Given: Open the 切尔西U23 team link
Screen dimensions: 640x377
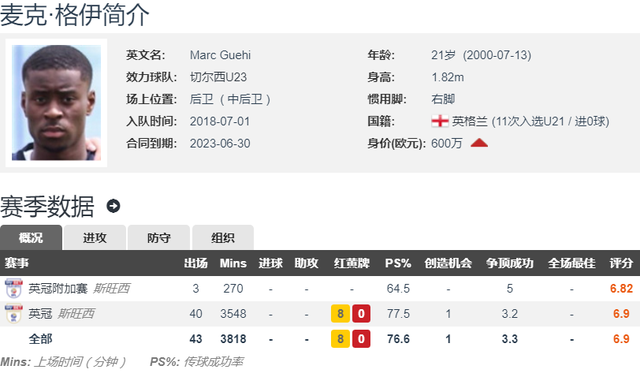Looking at the screenshot, I should [218, 77].
